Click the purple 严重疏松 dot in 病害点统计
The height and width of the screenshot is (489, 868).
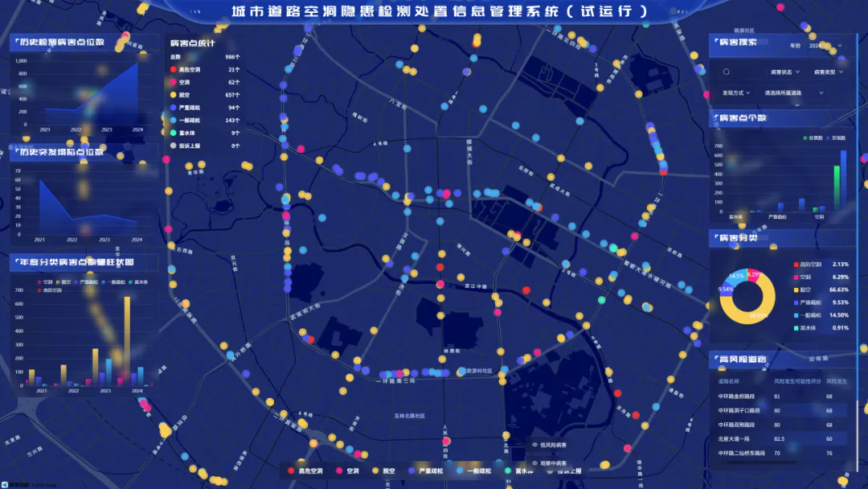coord(174,108)
